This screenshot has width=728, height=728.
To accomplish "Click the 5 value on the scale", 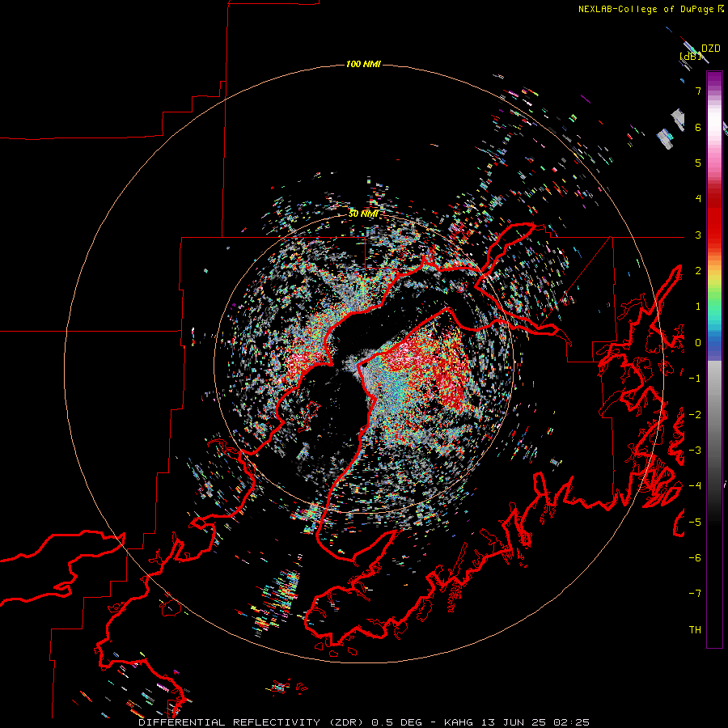I will pyautogui.click(x=698, y=163).
